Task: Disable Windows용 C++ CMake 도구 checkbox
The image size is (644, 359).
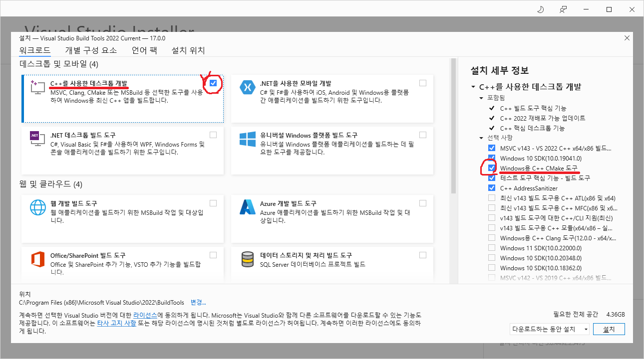Action: (492, 168)
